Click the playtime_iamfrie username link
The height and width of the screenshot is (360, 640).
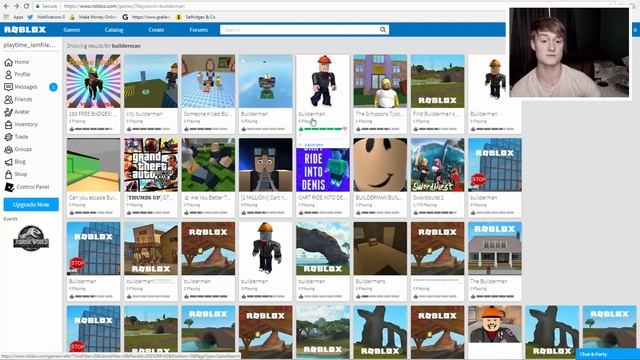(x=29, y=45)
